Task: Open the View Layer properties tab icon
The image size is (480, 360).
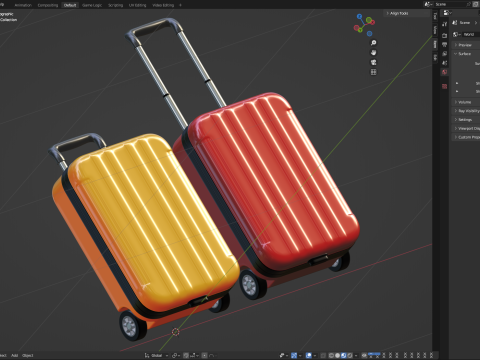Action: 444,54
